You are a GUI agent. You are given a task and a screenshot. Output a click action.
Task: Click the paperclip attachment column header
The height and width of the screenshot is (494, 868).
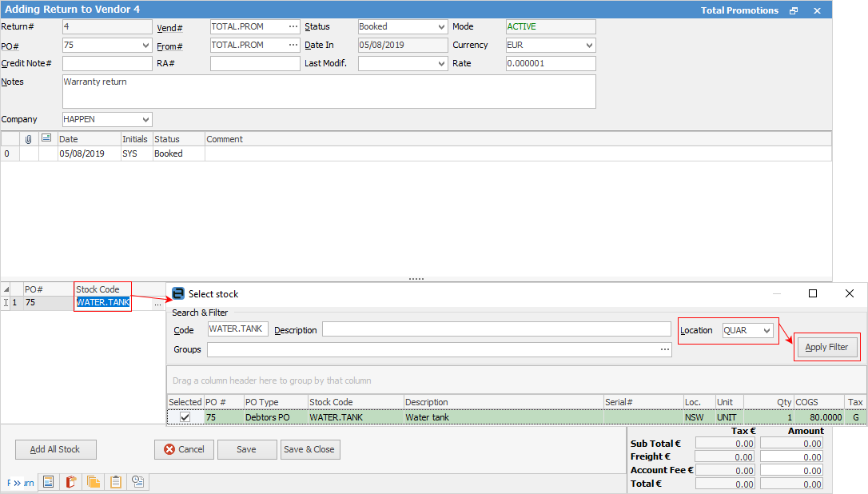pyautogui.click(x=29, y=139)
